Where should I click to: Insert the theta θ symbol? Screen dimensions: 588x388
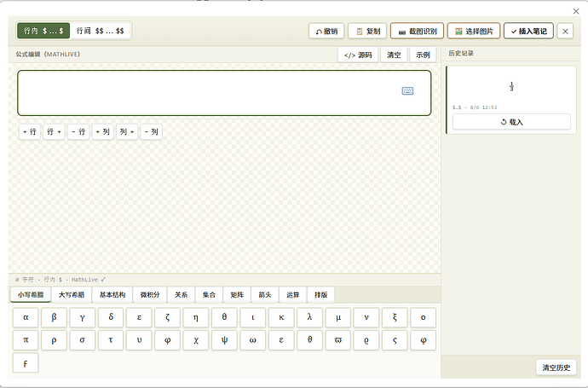tap(224, 317)
